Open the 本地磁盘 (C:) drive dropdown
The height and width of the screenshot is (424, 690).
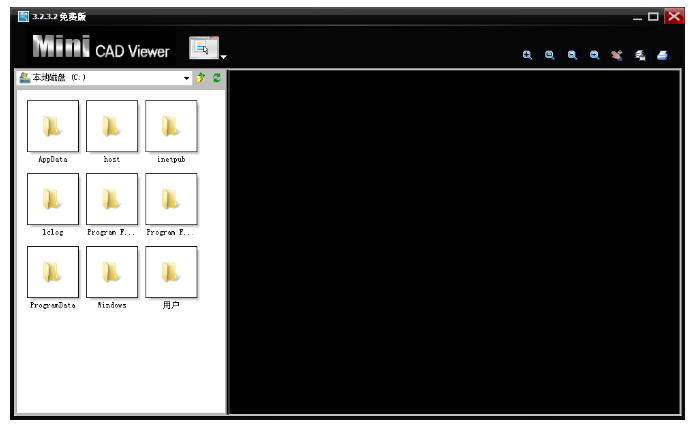[187, 78]
